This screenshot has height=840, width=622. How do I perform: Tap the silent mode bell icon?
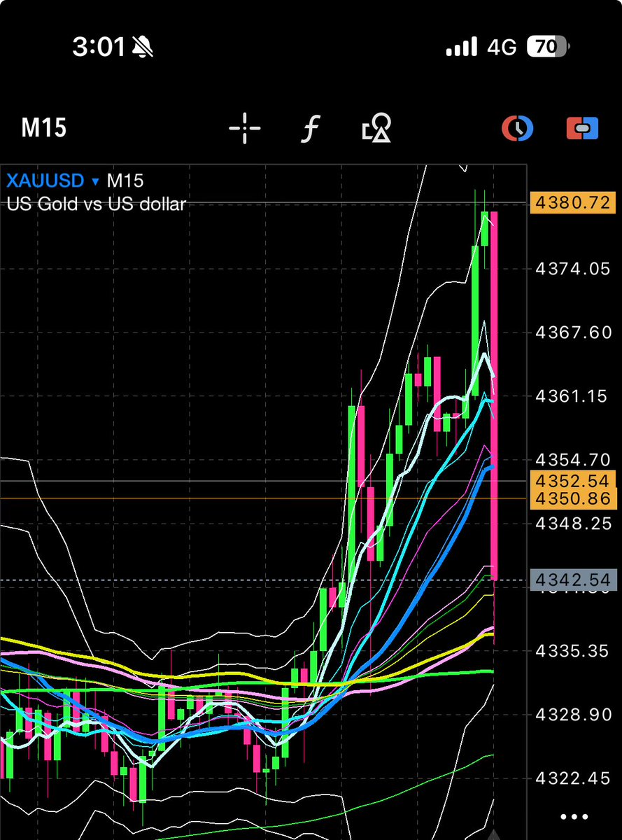point(142,48)
